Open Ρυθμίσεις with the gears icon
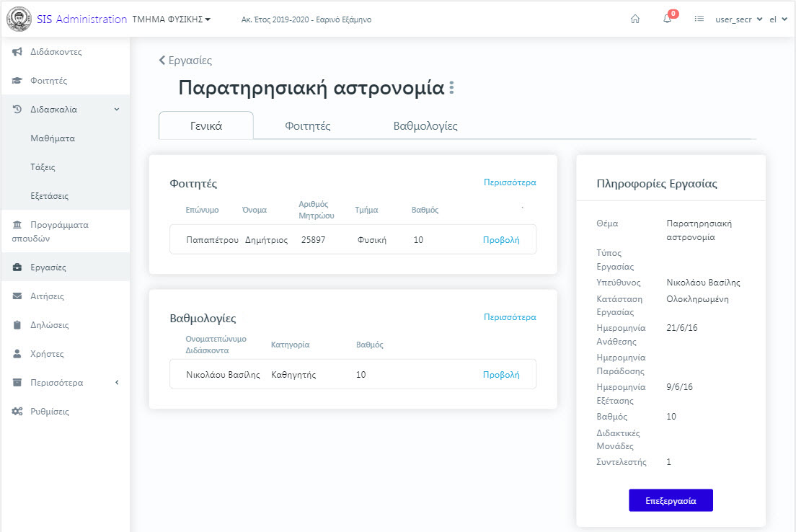The height and width of the screenshot is (532, 796). point(49,412)
